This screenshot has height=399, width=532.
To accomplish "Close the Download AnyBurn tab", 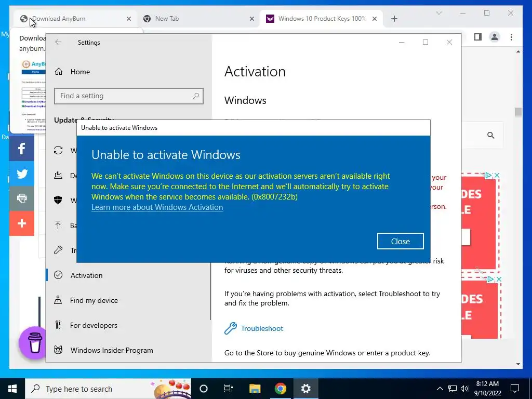I will pyautogui.click(x=129, y=19).
